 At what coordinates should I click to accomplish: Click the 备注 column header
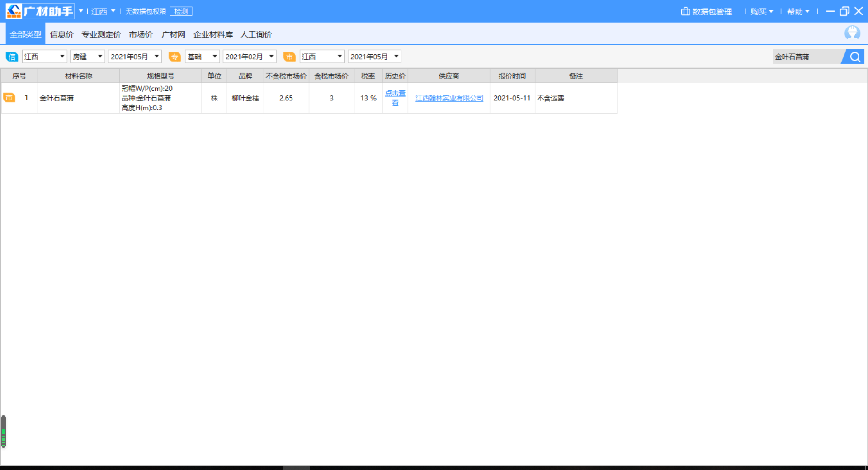576,76
